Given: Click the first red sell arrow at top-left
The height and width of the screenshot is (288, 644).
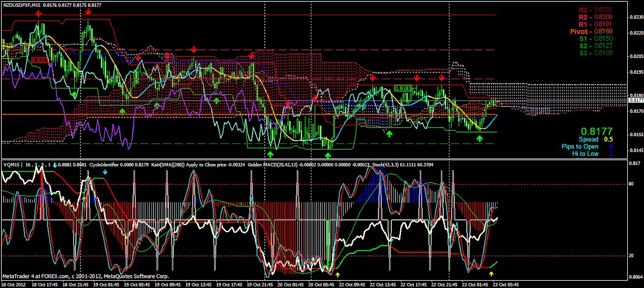Looking at the screenshot, I should click(x=38, y=13).
